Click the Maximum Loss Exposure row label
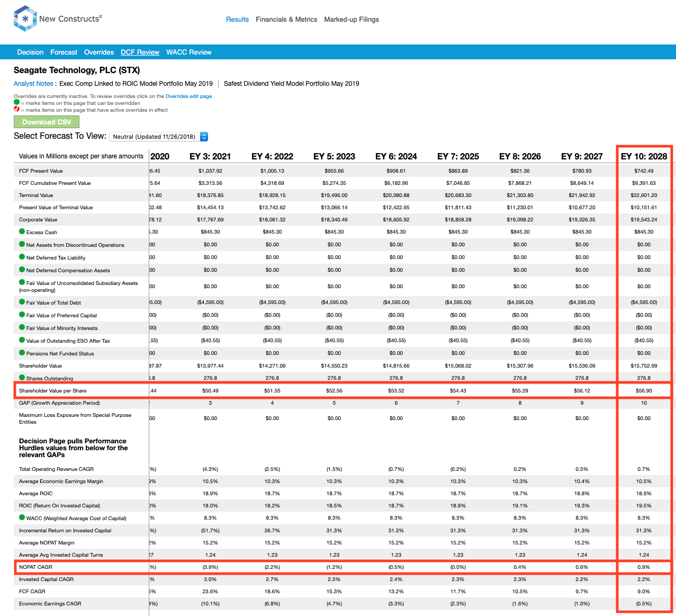The height and width of the screenshot is (616, 676). tap(75, 418)
